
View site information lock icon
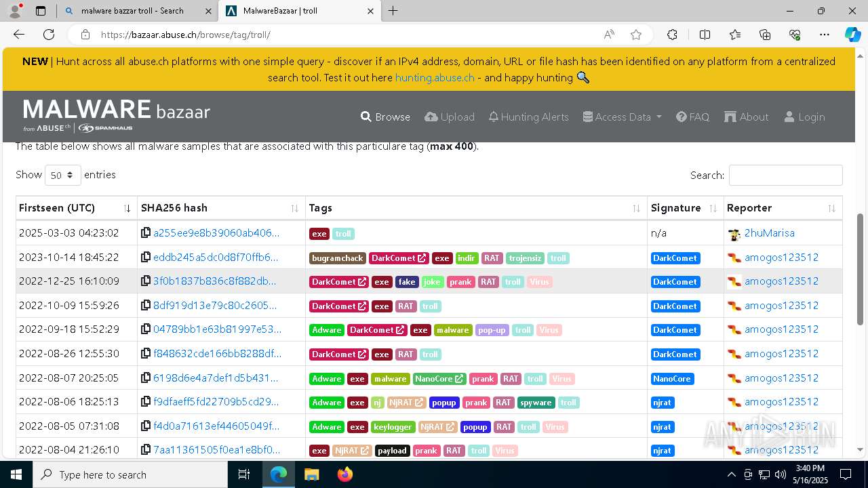tap(85, 35)
